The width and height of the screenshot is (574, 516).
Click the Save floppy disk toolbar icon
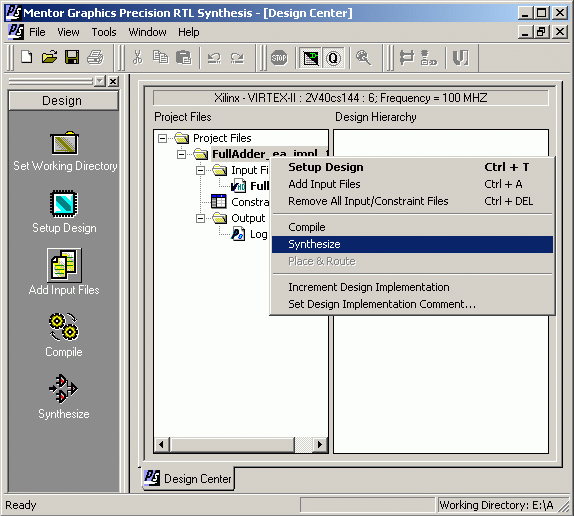tap(72, 57)
